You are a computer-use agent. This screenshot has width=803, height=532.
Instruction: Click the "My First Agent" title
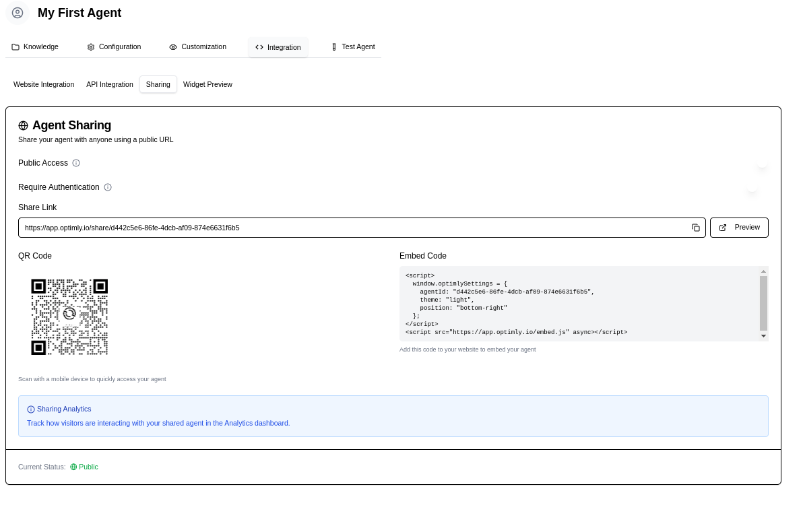click(x=79, y=13)
